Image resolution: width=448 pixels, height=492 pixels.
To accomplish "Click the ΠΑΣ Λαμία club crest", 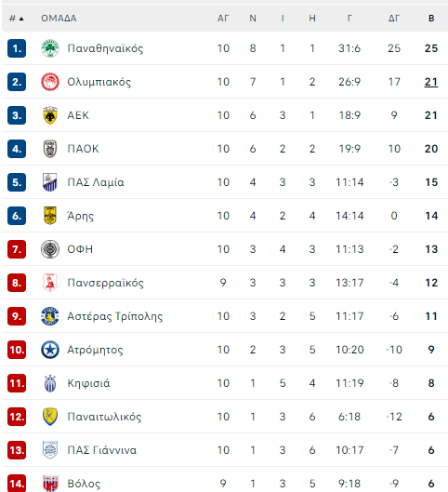I will pos(50,182).
